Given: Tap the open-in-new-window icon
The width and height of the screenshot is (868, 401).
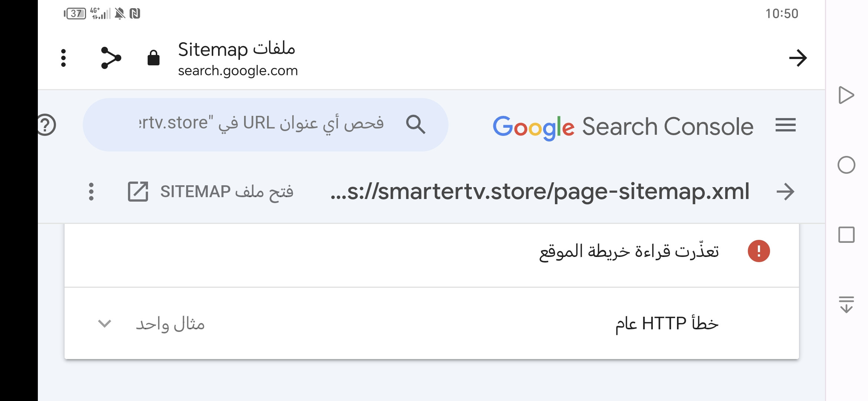Looking at the screenshot, I should click(x=138, y=192).
